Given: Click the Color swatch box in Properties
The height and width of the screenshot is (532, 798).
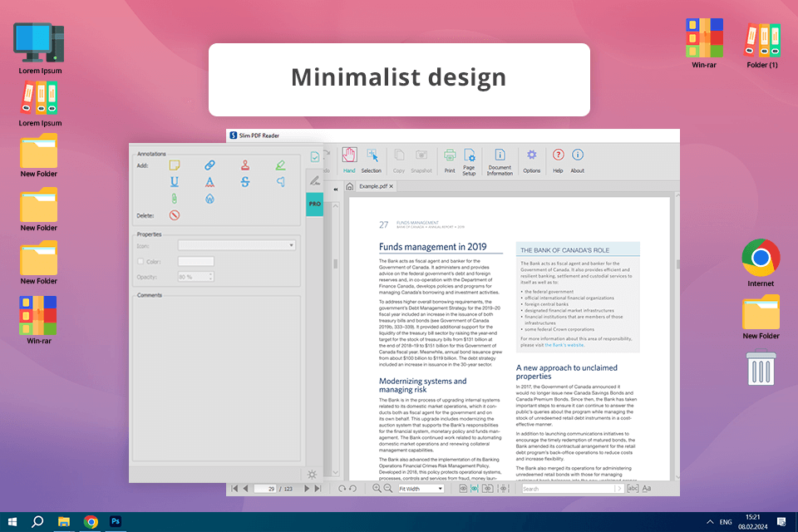Looking at the screenshot, I should point(195,262).
